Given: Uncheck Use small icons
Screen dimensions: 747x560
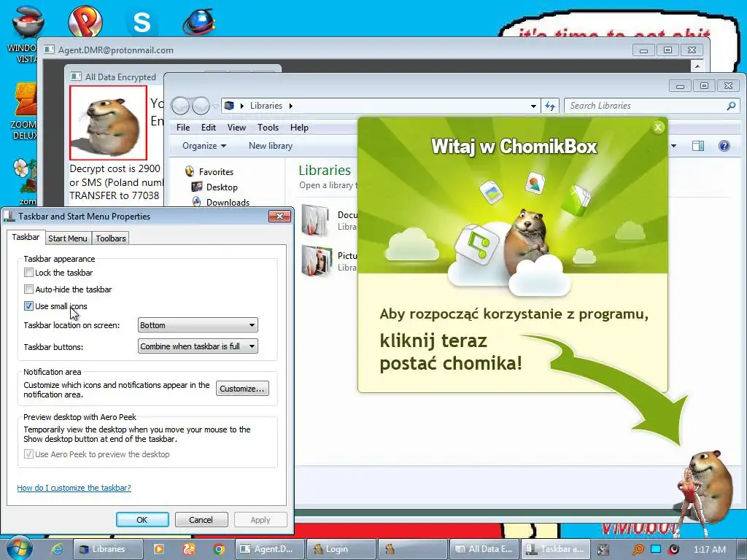Looking at the screenshot, I should click(28, 306).
